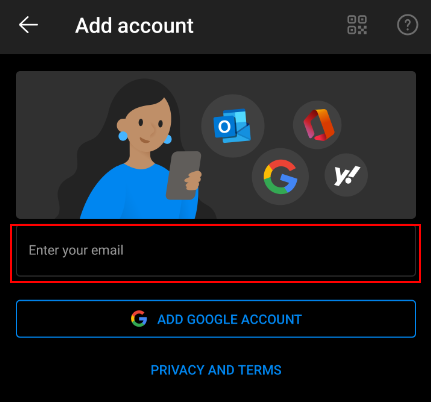Focus the Enter your email field
The height and width of the screenshot is (402, 431).
(x=216, y=251)
